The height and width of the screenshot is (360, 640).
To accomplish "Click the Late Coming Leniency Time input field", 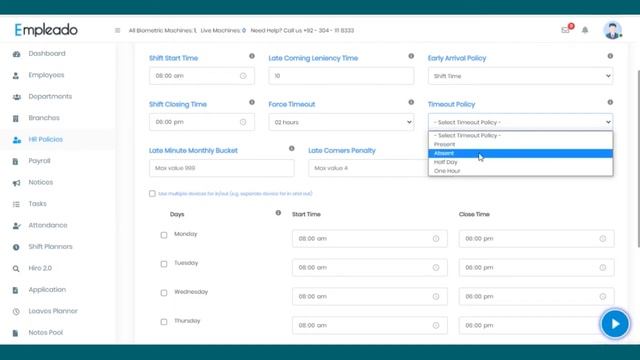I will (341, 76).
